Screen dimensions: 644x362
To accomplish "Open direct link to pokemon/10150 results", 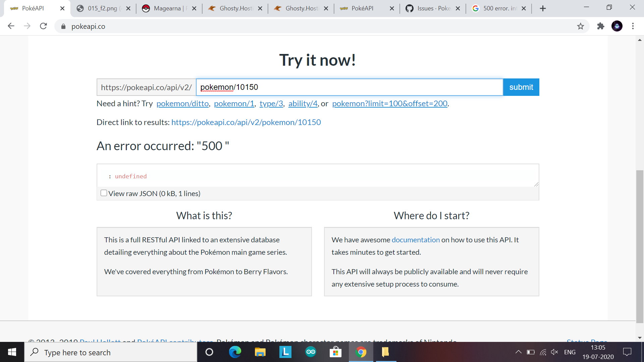I will click(x=246, y=122).
